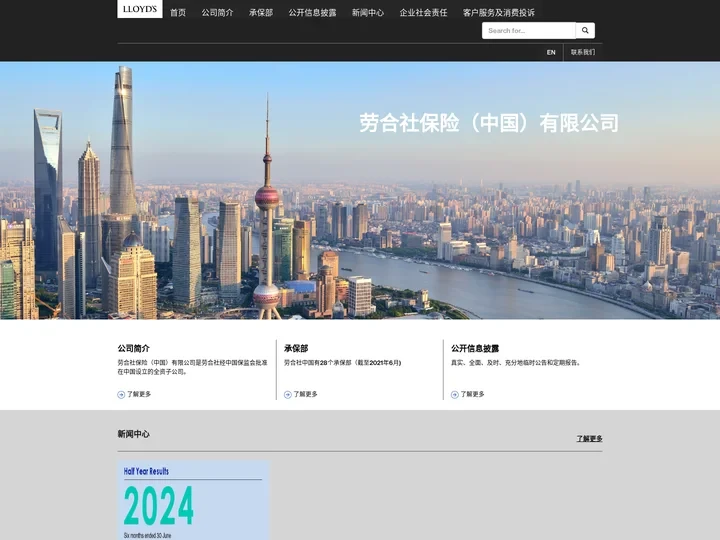720x540 pixels.
Task: Click 了解更多 link in 新闻中心 section
Action: (x=589, y=439)
